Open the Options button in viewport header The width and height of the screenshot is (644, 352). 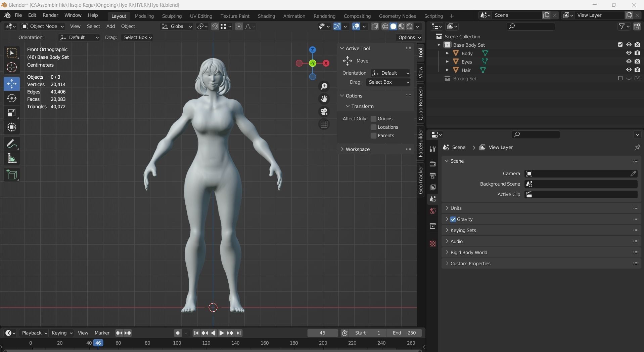[x=409, y=37]
